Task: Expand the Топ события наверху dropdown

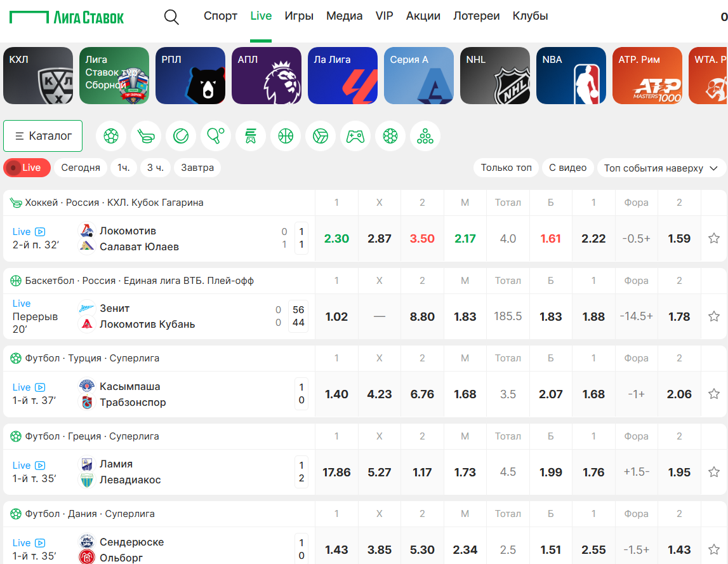Action: coord(661,168)
